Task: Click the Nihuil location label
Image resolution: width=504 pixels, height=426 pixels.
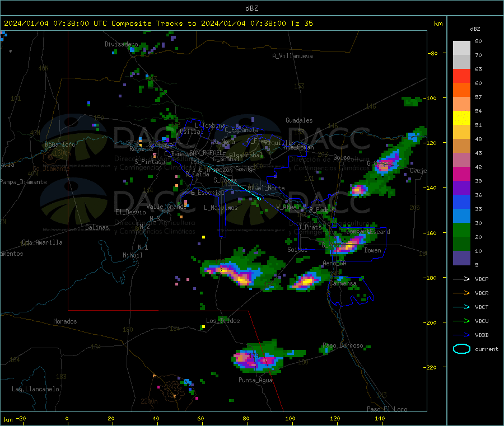Action: click(132, 255)
